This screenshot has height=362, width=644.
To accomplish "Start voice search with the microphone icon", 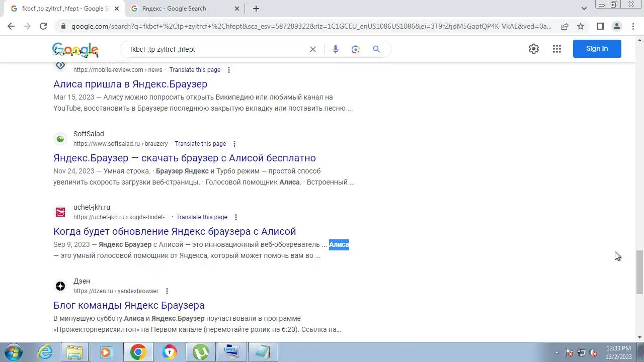I will [336, 49].
